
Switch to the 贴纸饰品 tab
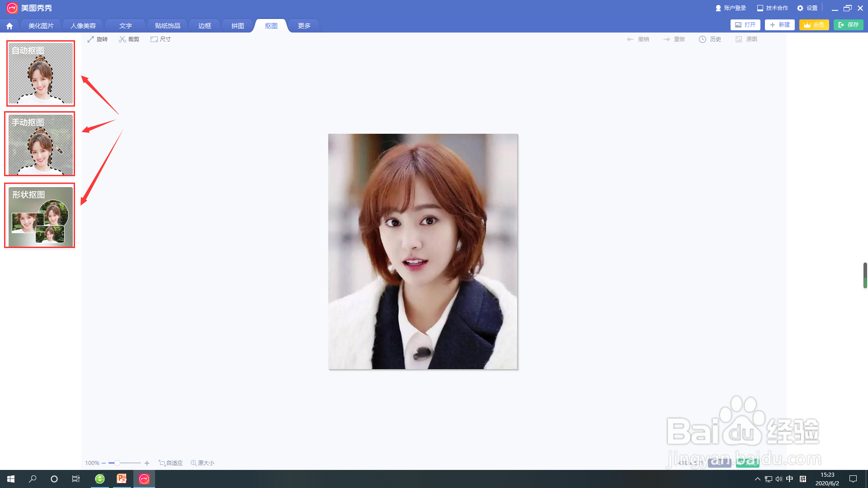pos(167,26)
